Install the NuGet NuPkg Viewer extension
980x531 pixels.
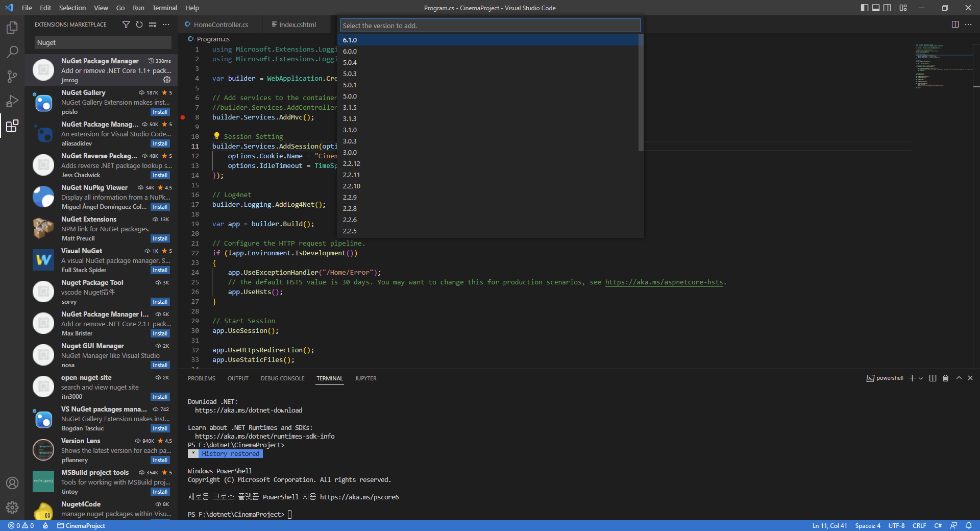pyautogui.click(x=160, y=207)
